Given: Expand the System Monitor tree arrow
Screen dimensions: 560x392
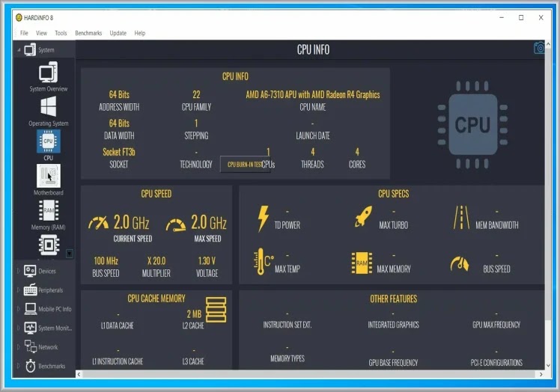Looking at the screenshot, I should click(18, 328).
